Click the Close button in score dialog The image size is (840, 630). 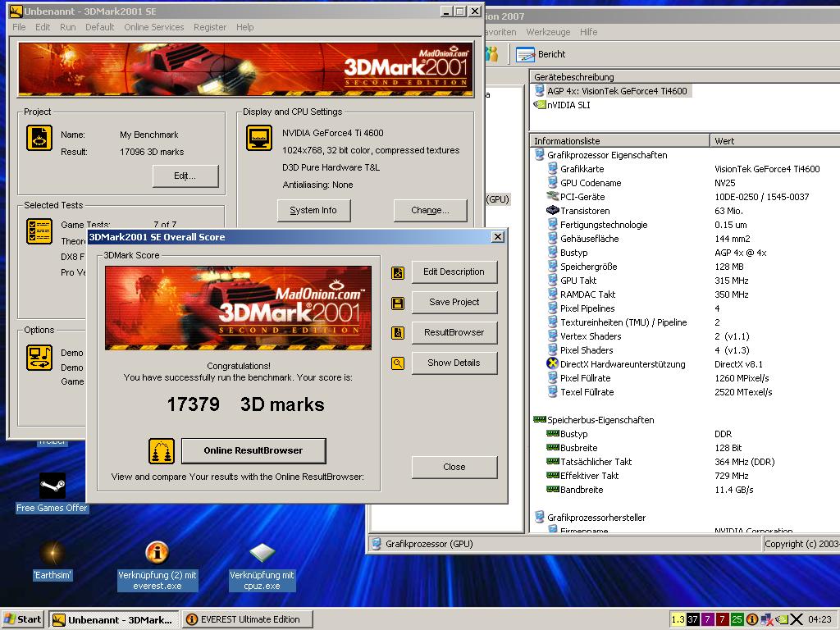(x=454, y=467)
